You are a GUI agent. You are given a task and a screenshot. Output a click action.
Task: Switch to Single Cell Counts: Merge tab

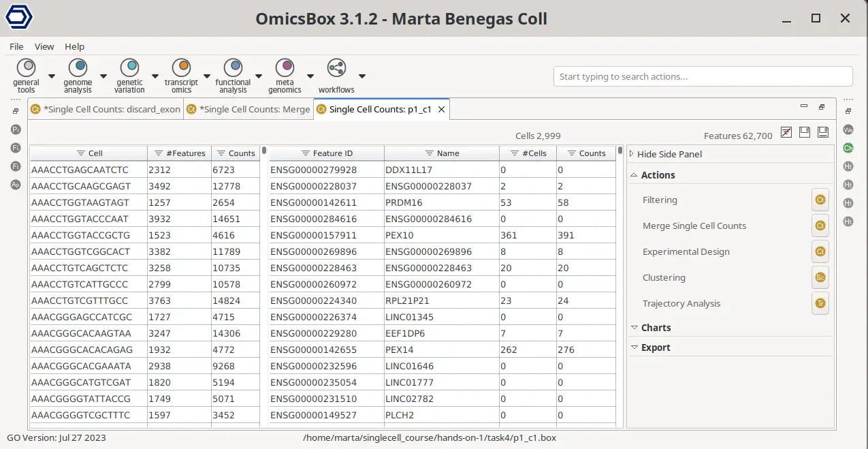[x=248, y=109]
